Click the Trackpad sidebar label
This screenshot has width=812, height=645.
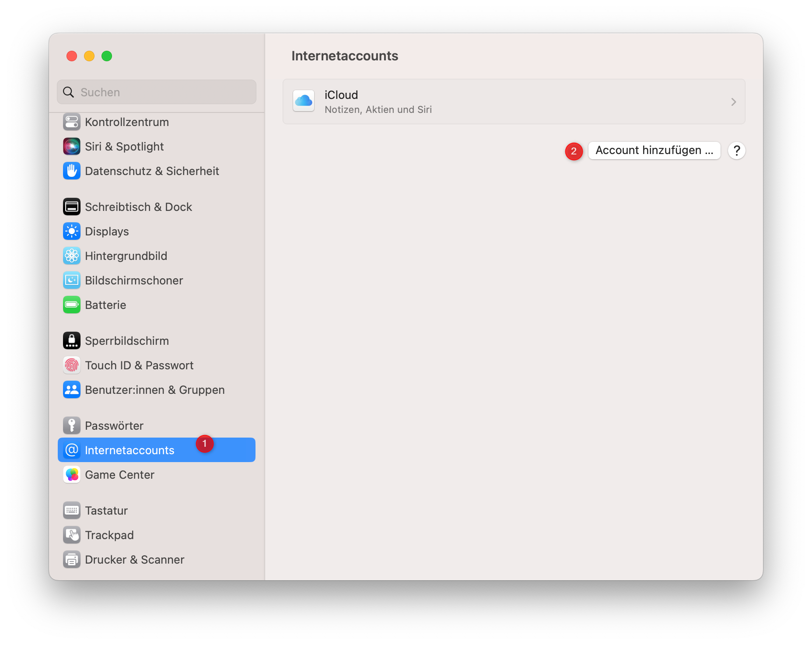(x=109, y=535)
